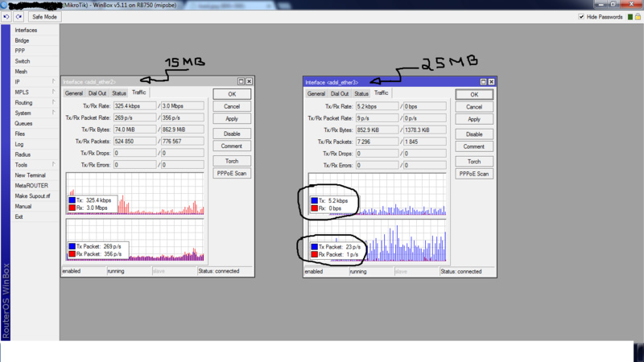Open Bridge in the sidebar menu

click(x=22, y=41)
